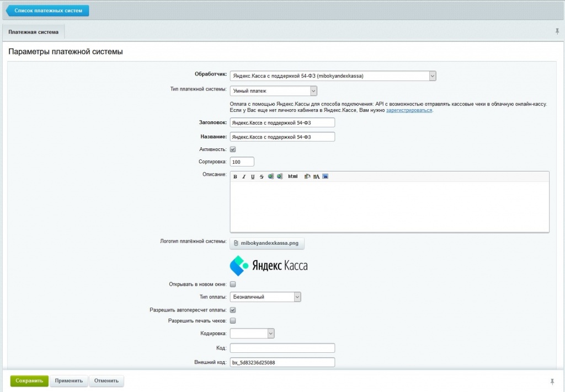This screenshot has height=392, width=565.
Task: Enable Разрешить печать чеков checkbox
Action: [x=233, y=321]
